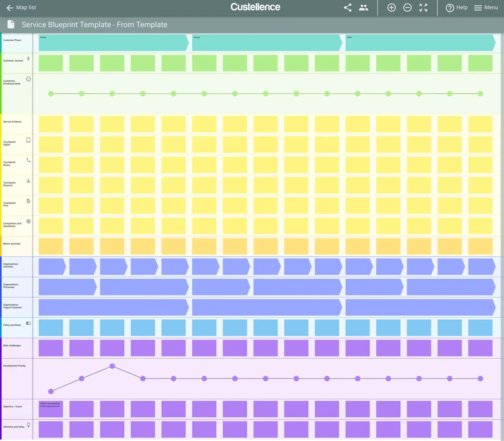Viewport: 504px width, 441px height.
Task: Go back to Map list
Action: (21, 7)
